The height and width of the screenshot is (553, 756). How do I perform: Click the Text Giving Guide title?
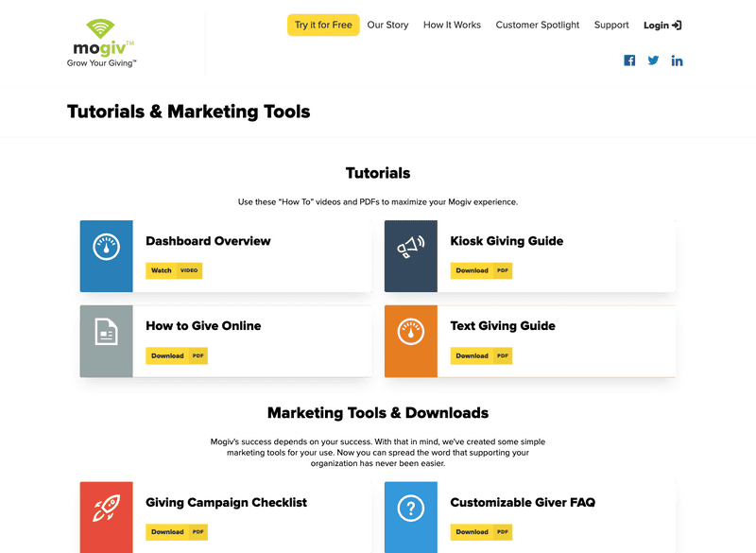coord(503,326)
